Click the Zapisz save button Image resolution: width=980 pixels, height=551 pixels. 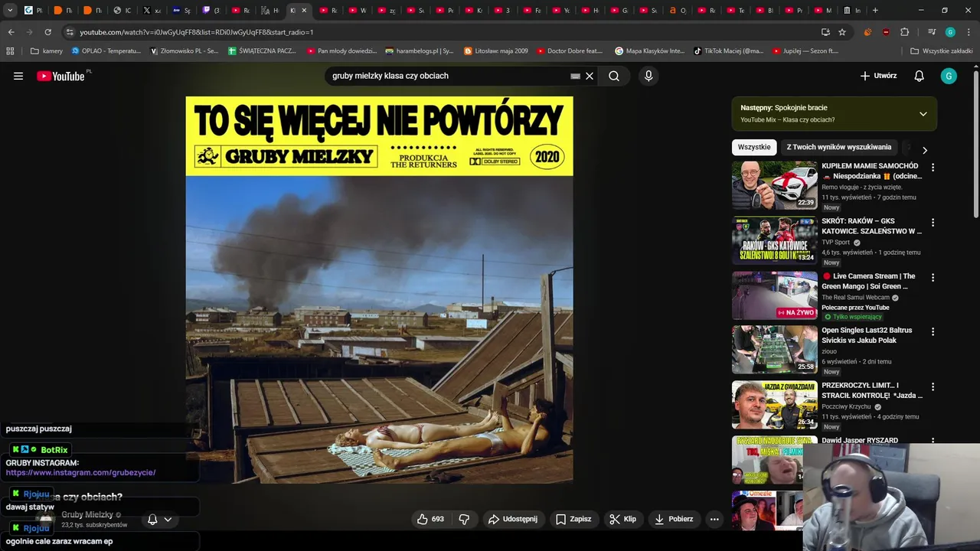coord(573,519)
